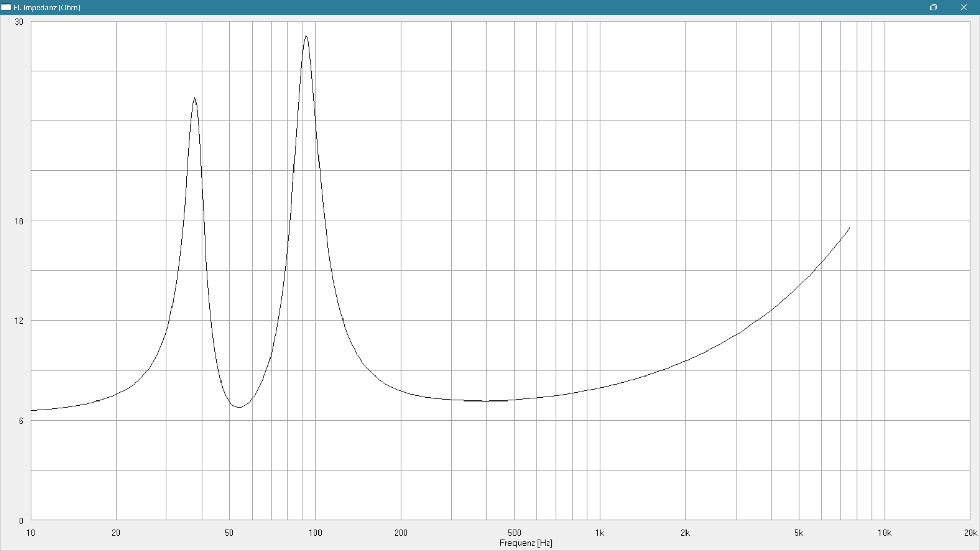The width and height of the screenshot is (980, 551).
Task: Click the '30' impedance axis label
Action: (x=19, y=22)
